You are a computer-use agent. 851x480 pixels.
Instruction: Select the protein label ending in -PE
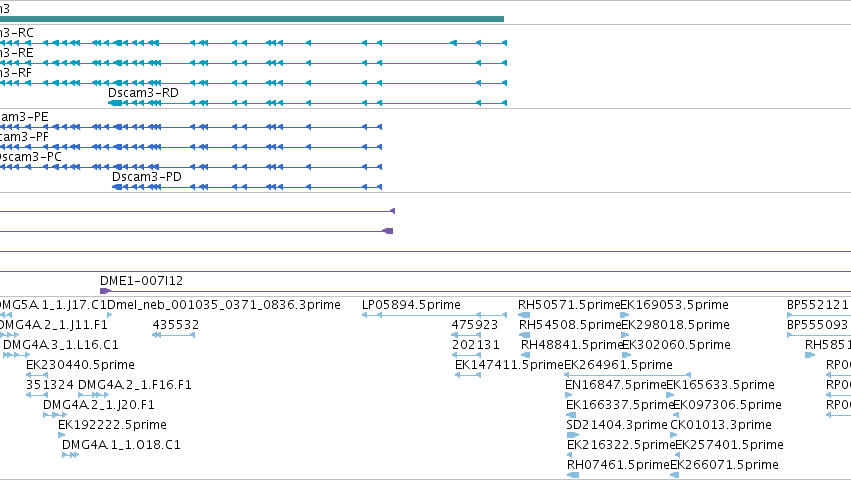[24, 117]
